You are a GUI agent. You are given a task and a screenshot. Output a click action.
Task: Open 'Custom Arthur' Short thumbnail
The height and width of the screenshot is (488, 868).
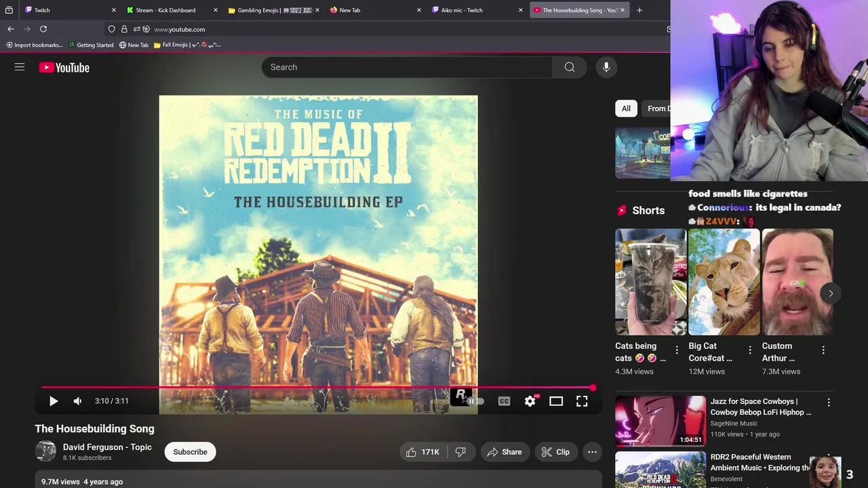[x=797, y=282]
